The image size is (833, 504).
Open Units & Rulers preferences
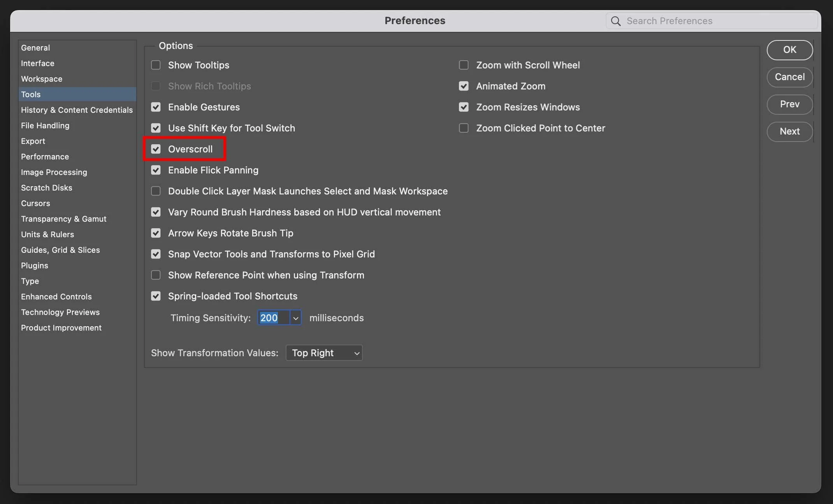click(77, 234)
